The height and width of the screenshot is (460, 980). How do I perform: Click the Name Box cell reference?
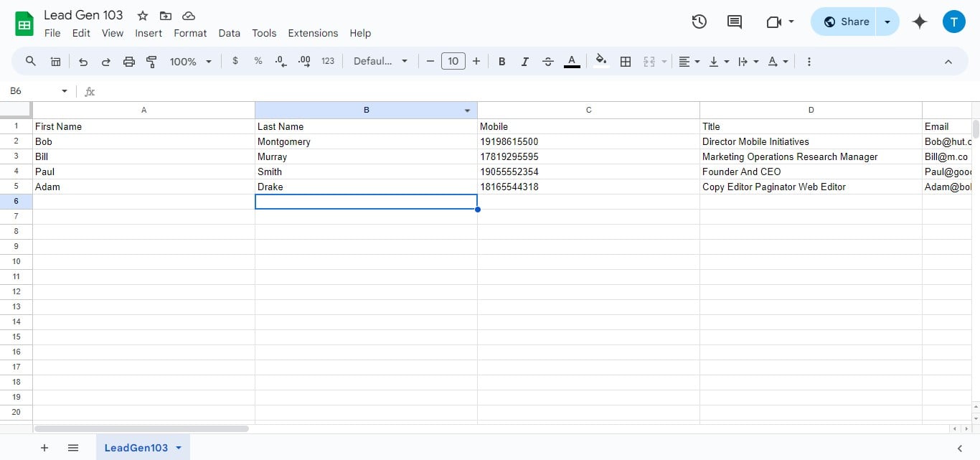(x=32, y=91)
